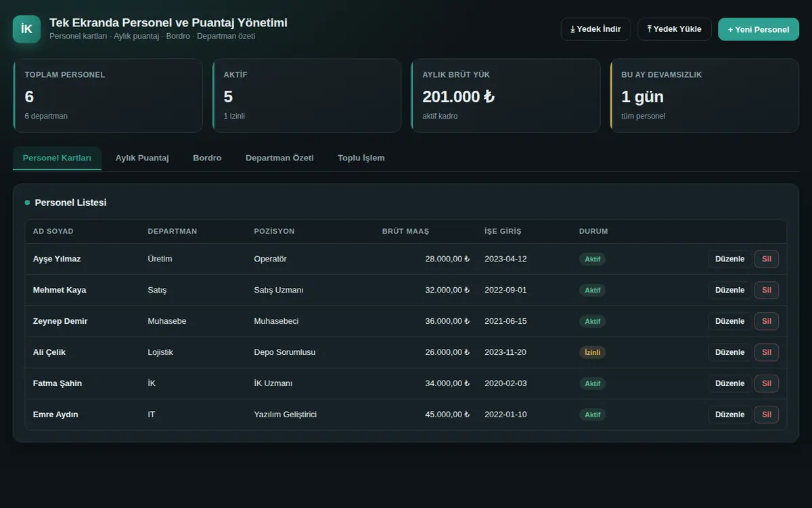Edit Emre Aydın using Düzenle
The width and height of the screenshot is (812, 508).
pos(729,415)
